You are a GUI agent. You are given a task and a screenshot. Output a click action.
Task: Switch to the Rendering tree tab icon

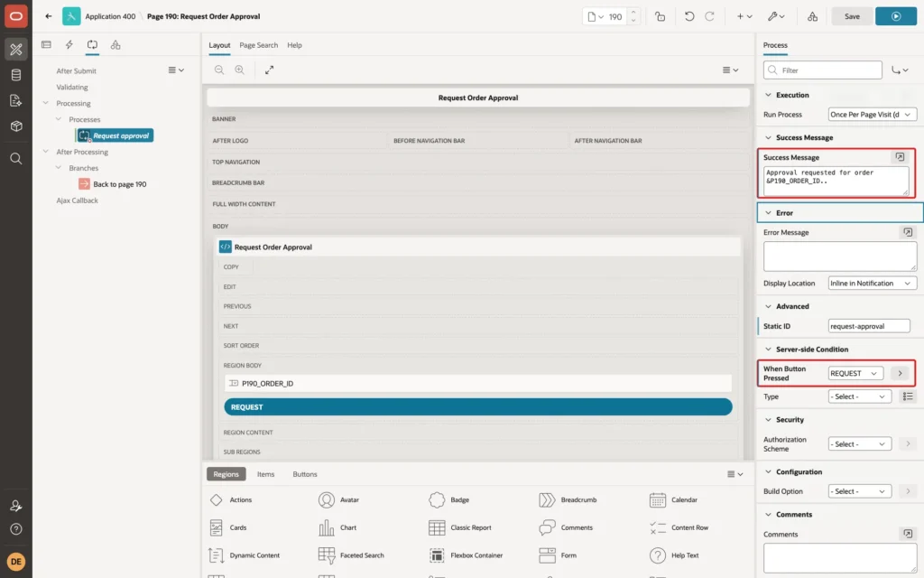click(46, 45)
